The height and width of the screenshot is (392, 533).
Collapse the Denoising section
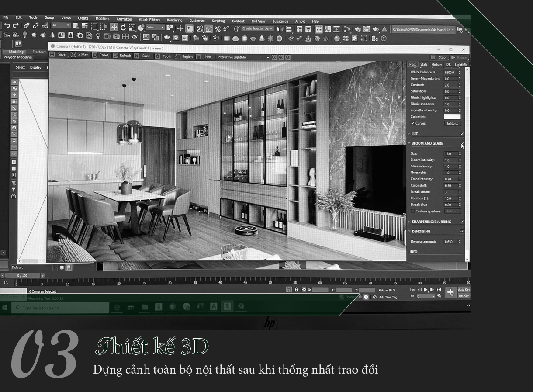click(409, 232)
